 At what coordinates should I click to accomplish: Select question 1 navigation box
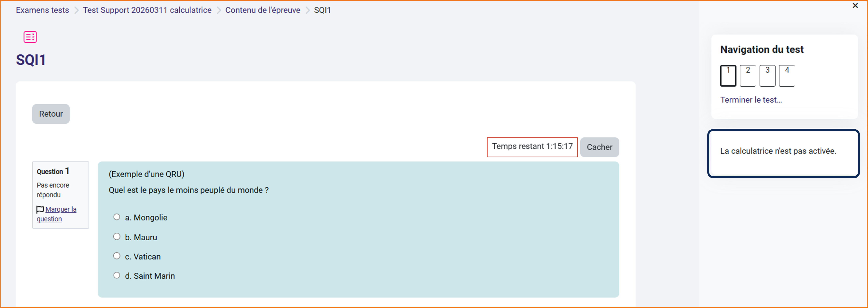coord(728,75)
